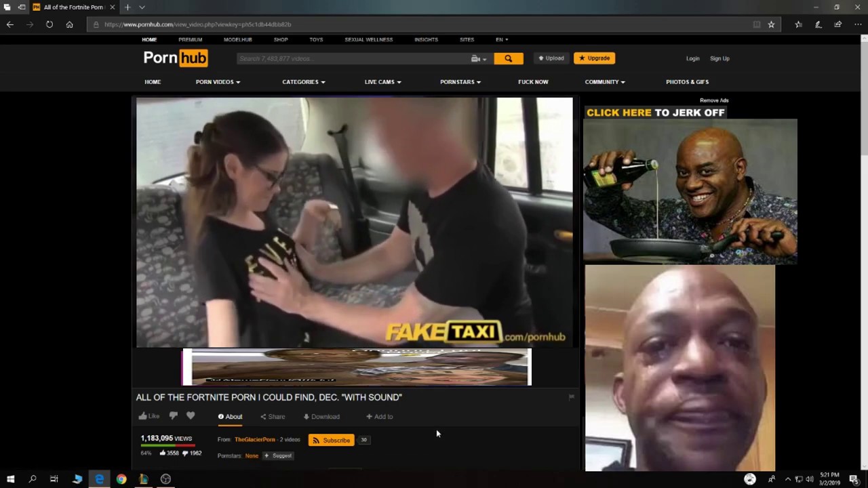Select HOME in the main navigation bar

[x=153, y=82]
